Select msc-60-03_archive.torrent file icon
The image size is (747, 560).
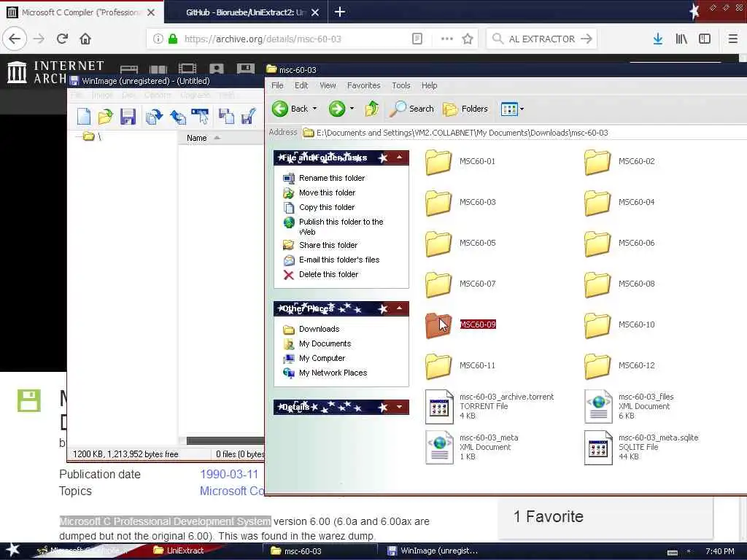click(438, 407)
